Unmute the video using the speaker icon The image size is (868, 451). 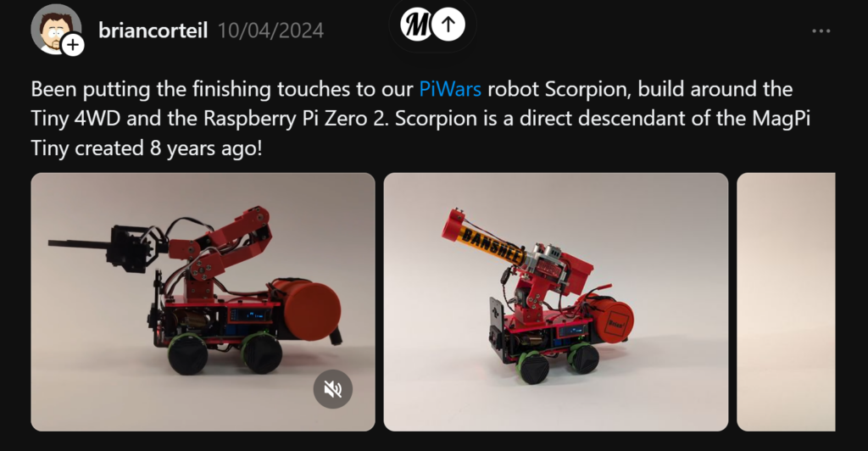tap(332, 390)
